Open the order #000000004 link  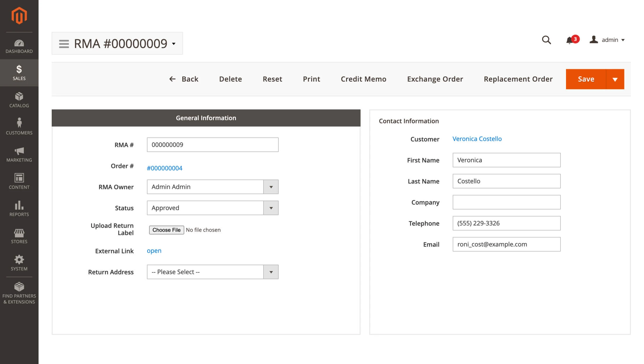click(164, 168)
